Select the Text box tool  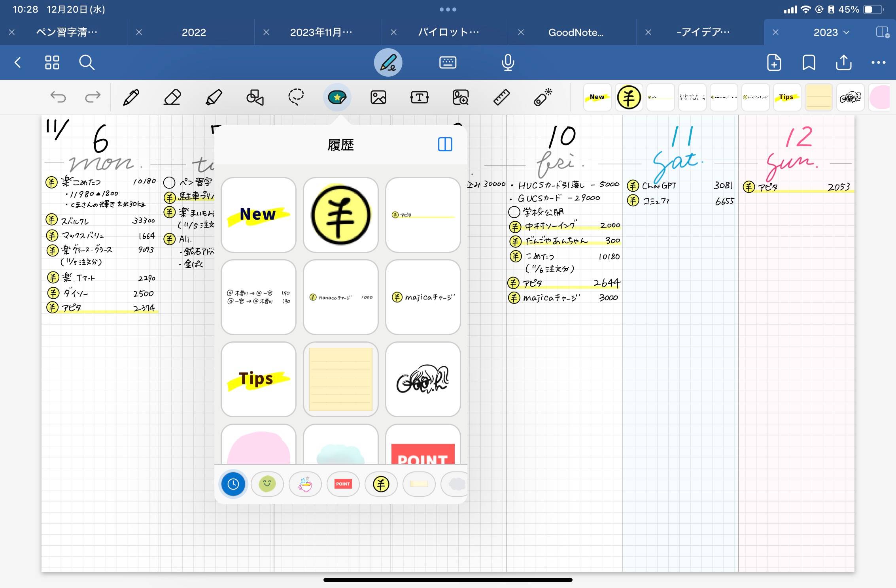point(420,97)
